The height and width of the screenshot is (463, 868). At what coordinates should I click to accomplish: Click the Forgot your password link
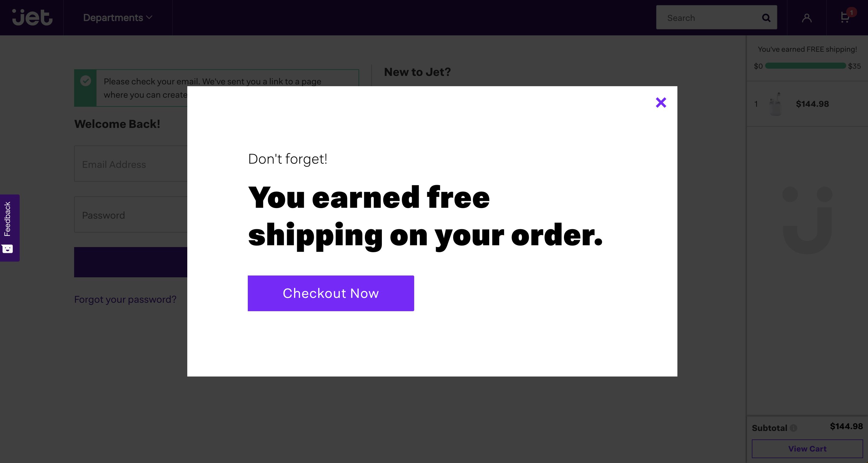(x=125, y=299)
